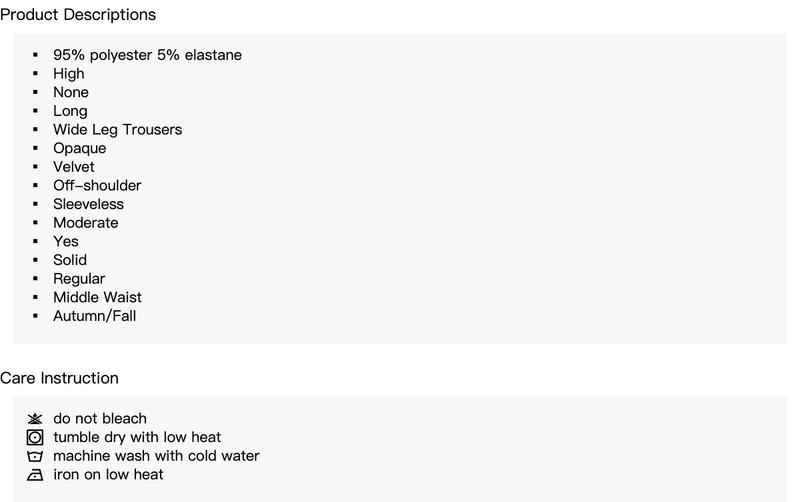The height and width of the screenshot is (502, 800).
Task: Click the 'Sleeveless' list item
Action: click(88, 204)
